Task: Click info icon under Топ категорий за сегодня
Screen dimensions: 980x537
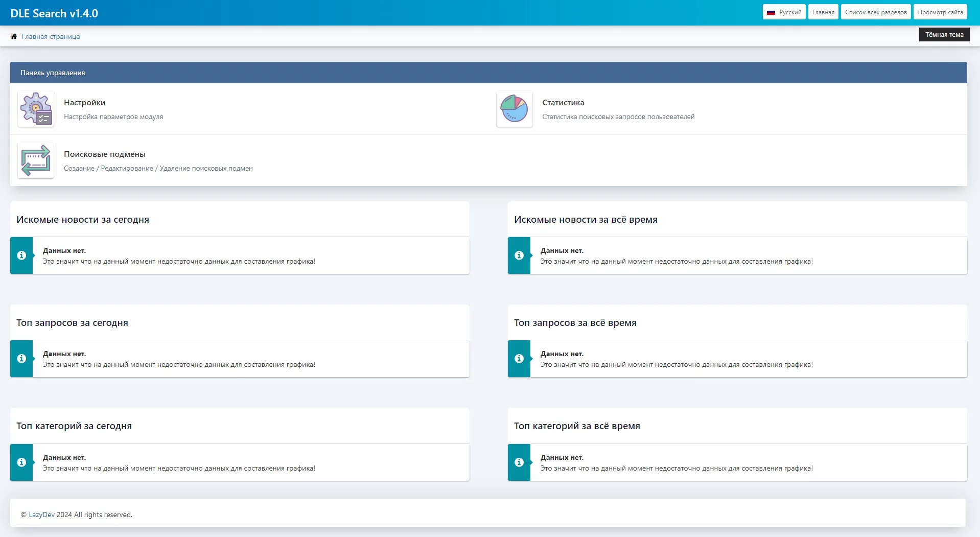Action: pyautogui.click(x=21, y=462)
